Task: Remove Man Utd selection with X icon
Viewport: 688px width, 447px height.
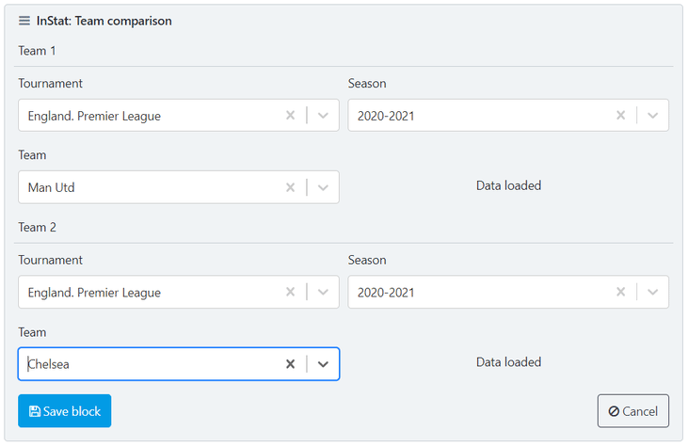Action: [290, 187]
